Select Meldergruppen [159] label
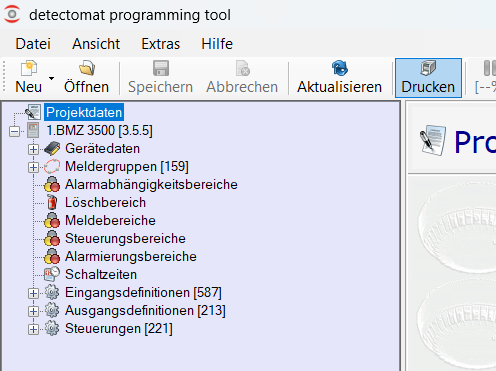 127,166
